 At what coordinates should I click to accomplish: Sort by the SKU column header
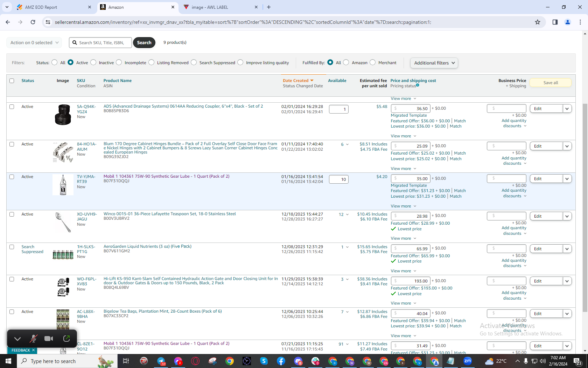tap(81, 81)
